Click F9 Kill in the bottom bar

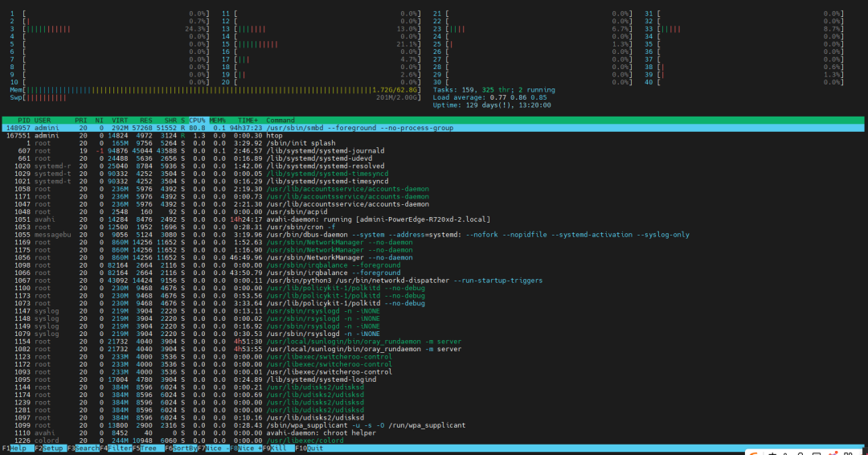(x=278, y=449)
